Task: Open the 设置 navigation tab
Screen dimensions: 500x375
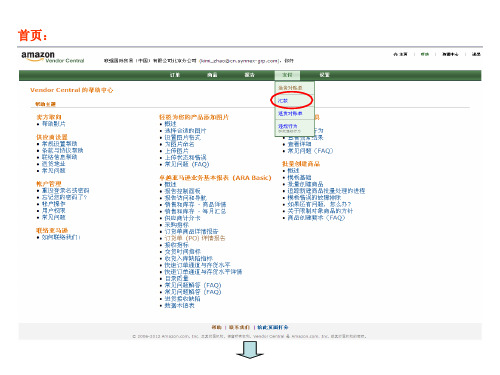Action: (x=324, y=75)
